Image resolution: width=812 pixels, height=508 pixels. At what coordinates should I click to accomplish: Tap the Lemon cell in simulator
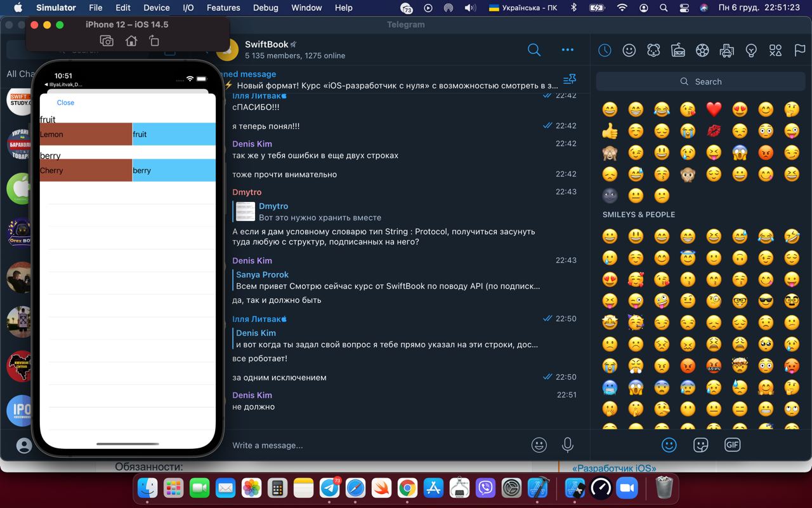[86, 134]
